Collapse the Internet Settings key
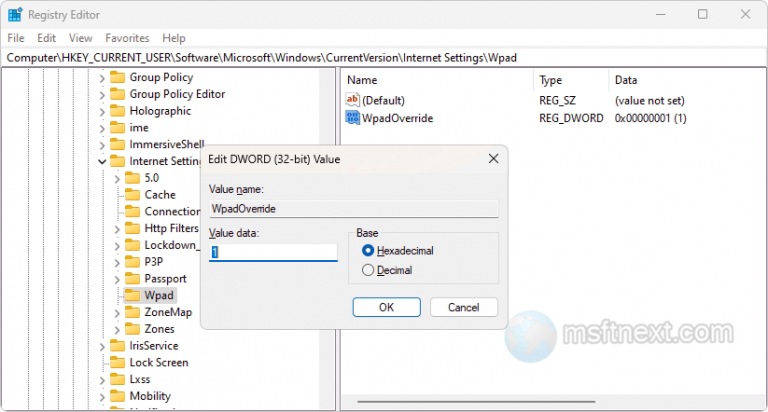The width and height of the screenshot is (768, 412). pyautogui.click(x=102, y=162)
